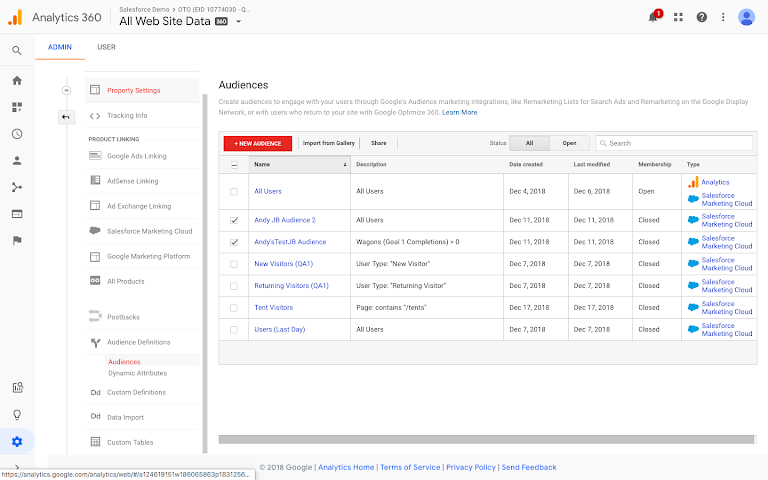Open Audience person icon in sidebar
This screenshot has height=480, width=768.
click(x=17, y=161)
